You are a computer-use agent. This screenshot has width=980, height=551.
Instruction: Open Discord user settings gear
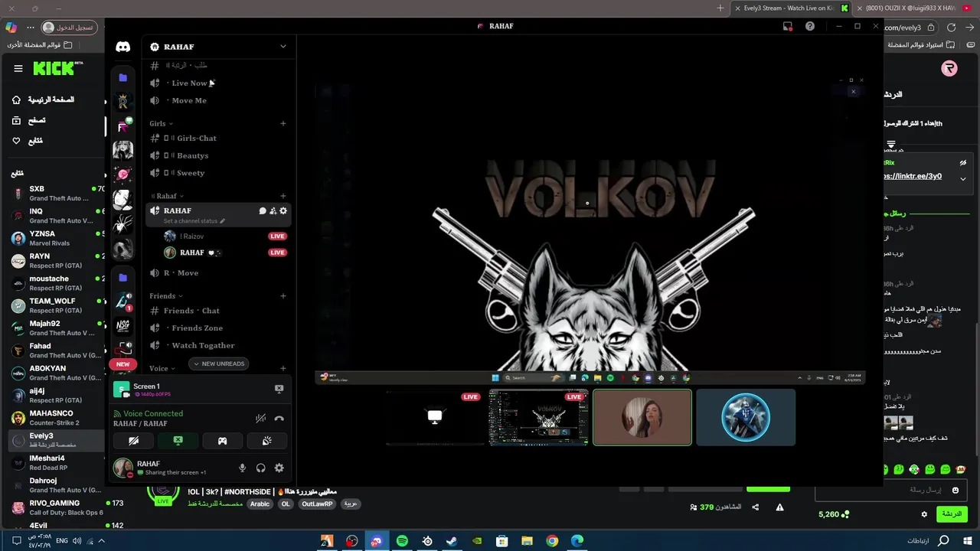point(279,468)
